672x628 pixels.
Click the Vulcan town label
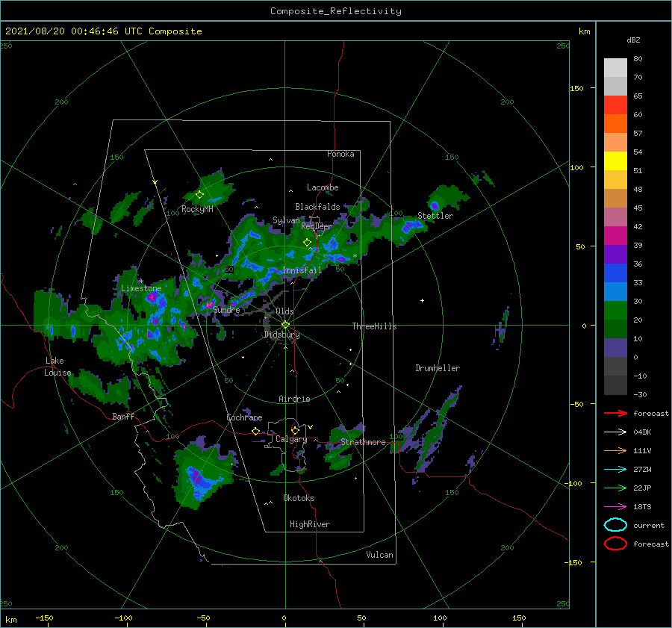[379, 555]
